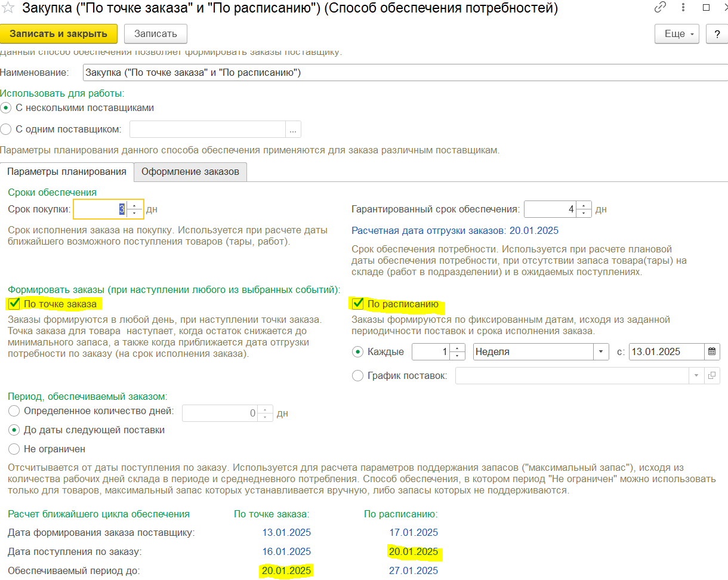Click Использовать для работы heading

point(62,93)
